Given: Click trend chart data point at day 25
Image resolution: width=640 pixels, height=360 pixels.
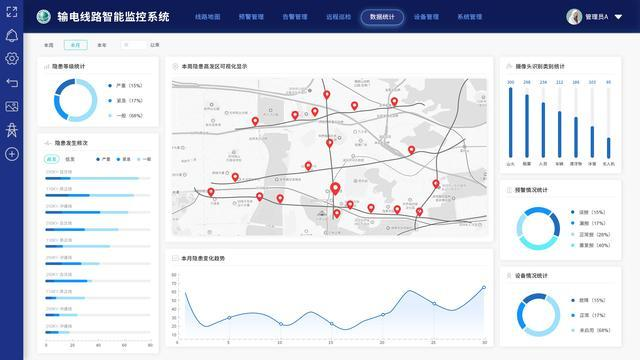Looking at the screenshot, I should 434,304.
